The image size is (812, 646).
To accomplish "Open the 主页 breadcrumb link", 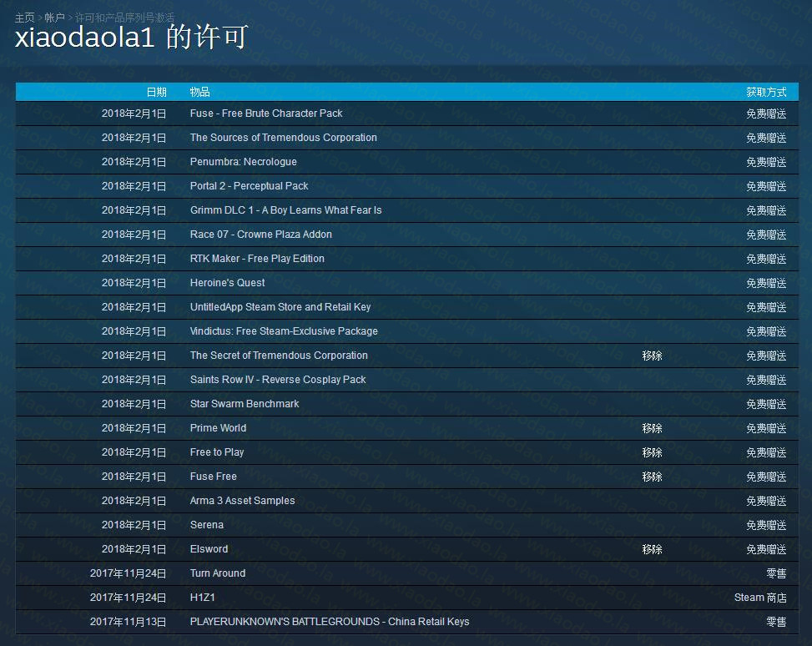I will point(24,18).
